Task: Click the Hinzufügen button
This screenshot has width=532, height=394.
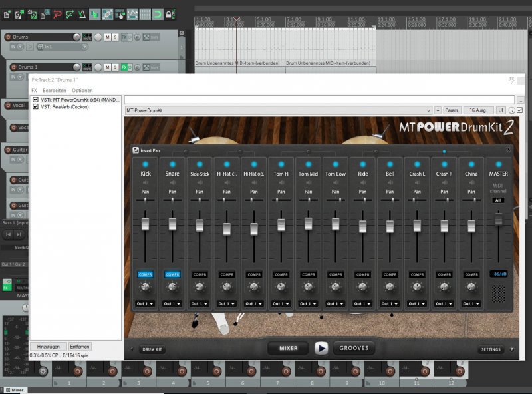Action: pyautogui.click(x=48, y=347)
